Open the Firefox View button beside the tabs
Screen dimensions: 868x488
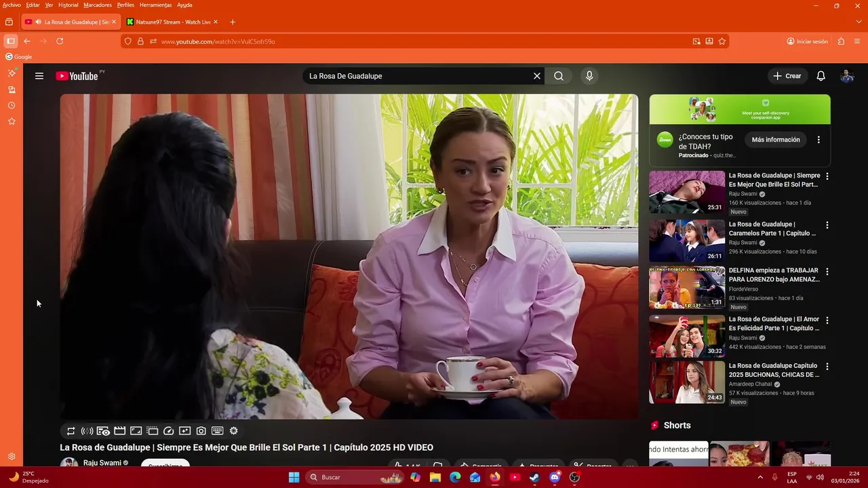pos(9,22)
